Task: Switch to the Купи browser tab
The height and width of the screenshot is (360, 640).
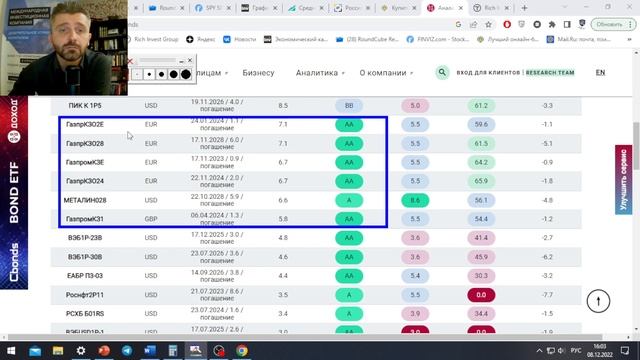Action: pos(398,8)
